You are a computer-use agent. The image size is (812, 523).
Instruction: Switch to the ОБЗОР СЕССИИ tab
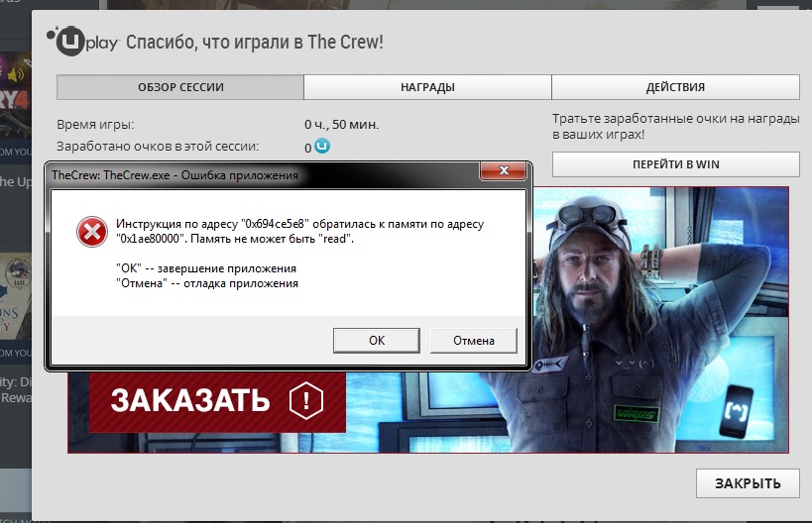pyautogui.click(x=180, y=87)
